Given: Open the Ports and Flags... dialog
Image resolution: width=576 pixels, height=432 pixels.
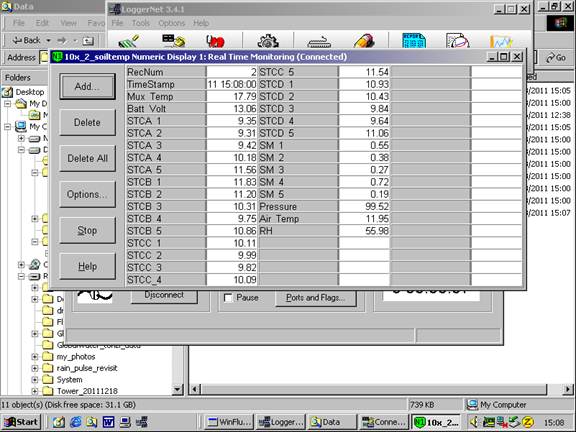Looking at the screenshot, I should click(316, 298).
